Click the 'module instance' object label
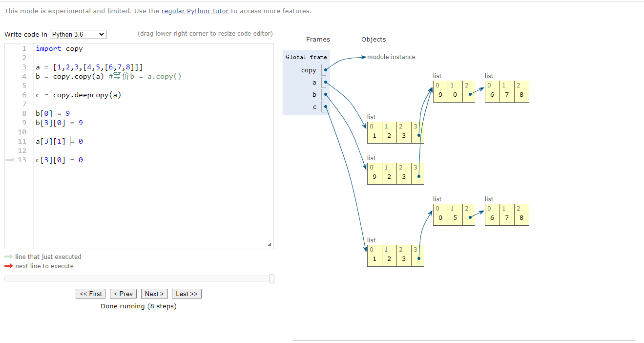The height and width of the screenshot is (343, 644). (391, 57)
